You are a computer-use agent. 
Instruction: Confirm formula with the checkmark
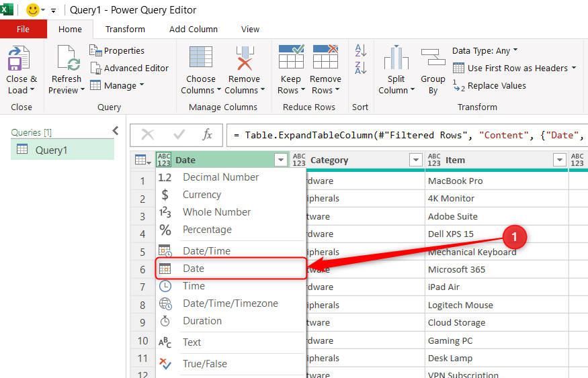[x=179, y=134]
